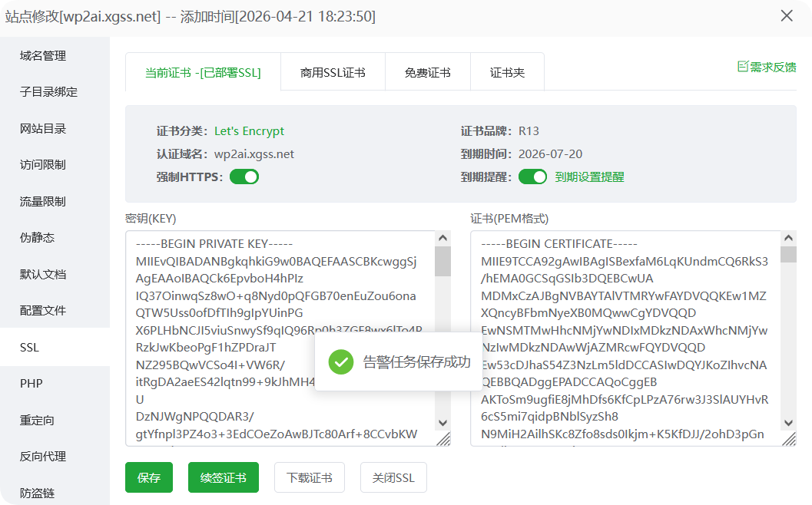Select 域名管理 in the sidebar

click(x=45, y=55)
